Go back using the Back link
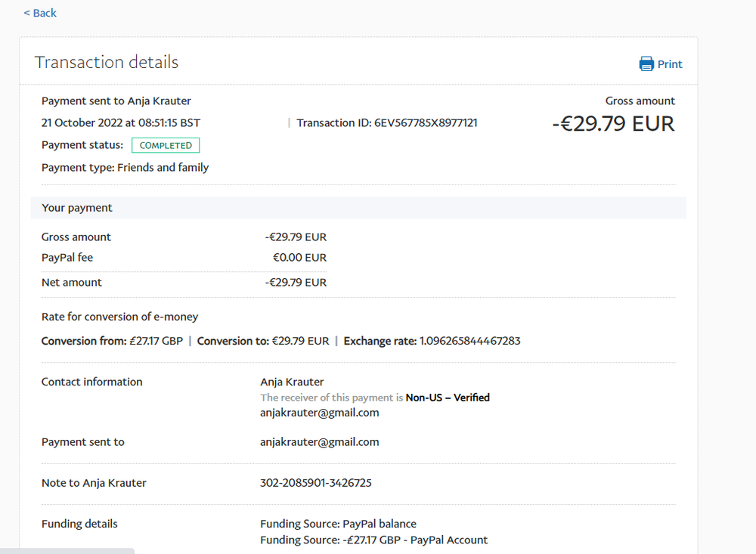This screenshot has width=756, height=554. pyautogui.click(x=40, y=13)
